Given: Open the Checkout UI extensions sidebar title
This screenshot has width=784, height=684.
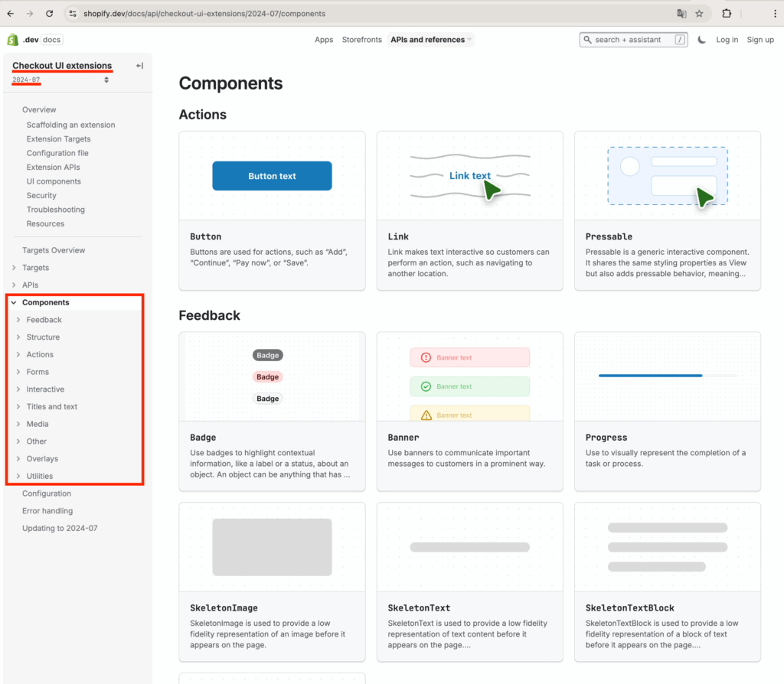Looking at the screenshot, I should (x=62, y=66).
